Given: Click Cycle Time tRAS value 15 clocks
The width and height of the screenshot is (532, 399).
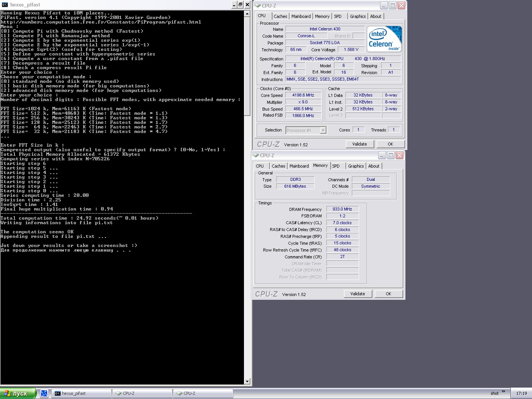Looking at the screenshot, I should (343, 243).
